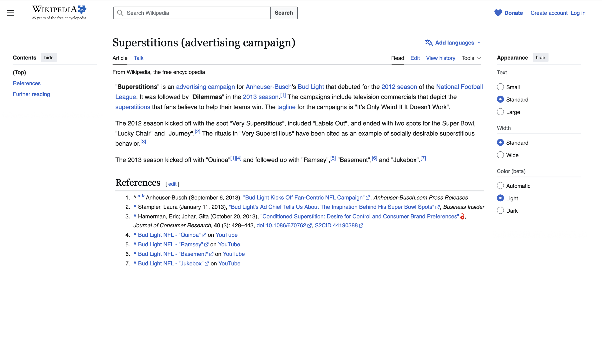
Task: Click the red lock icon in reference 3
Action: (462, 217)
